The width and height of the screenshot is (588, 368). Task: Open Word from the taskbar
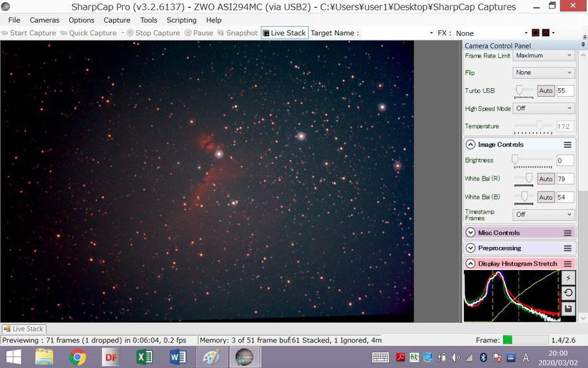178,357
